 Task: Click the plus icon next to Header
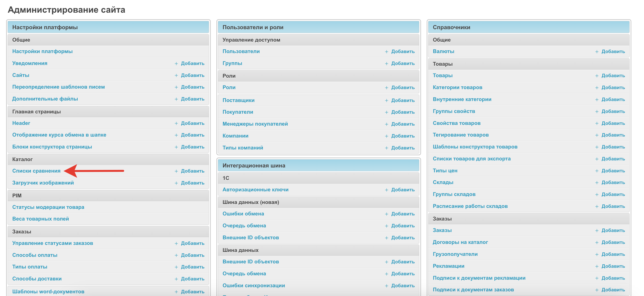point(176,123)
